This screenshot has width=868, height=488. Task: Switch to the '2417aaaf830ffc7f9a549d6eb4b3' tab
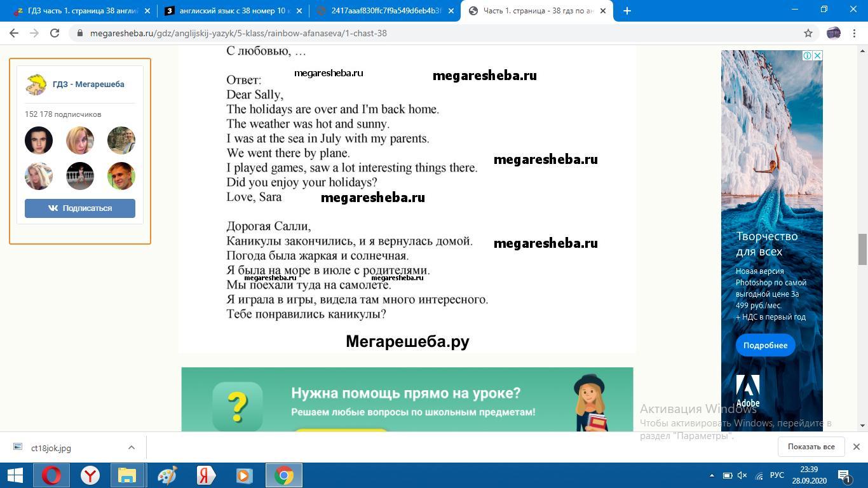point(386,11)
